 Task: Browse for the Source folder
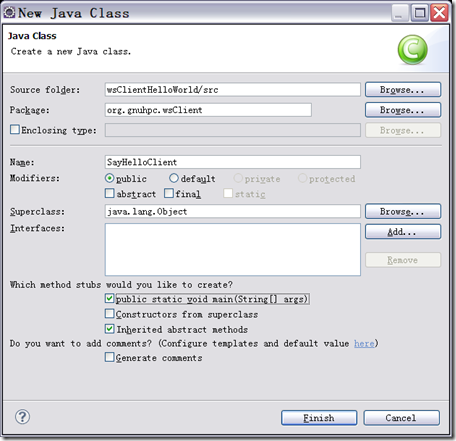click(x=403, y=90)
